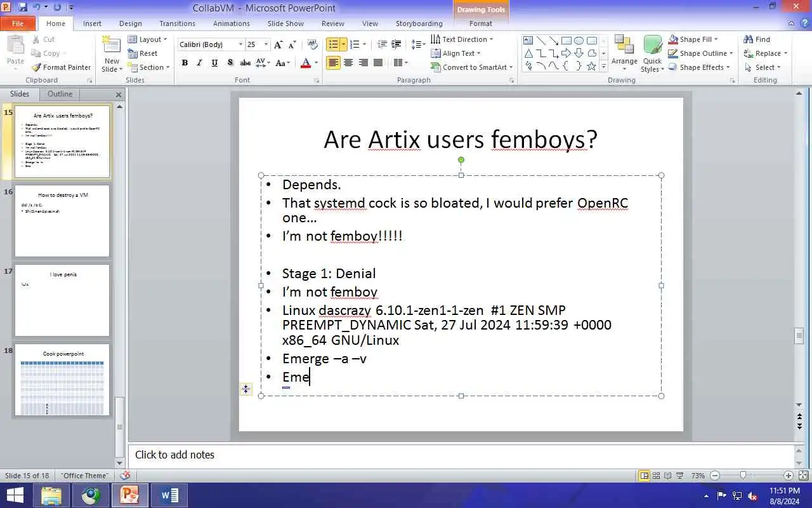Switch to the Insert tab
This screenshot has height=508, width=812.
[92, 23]
